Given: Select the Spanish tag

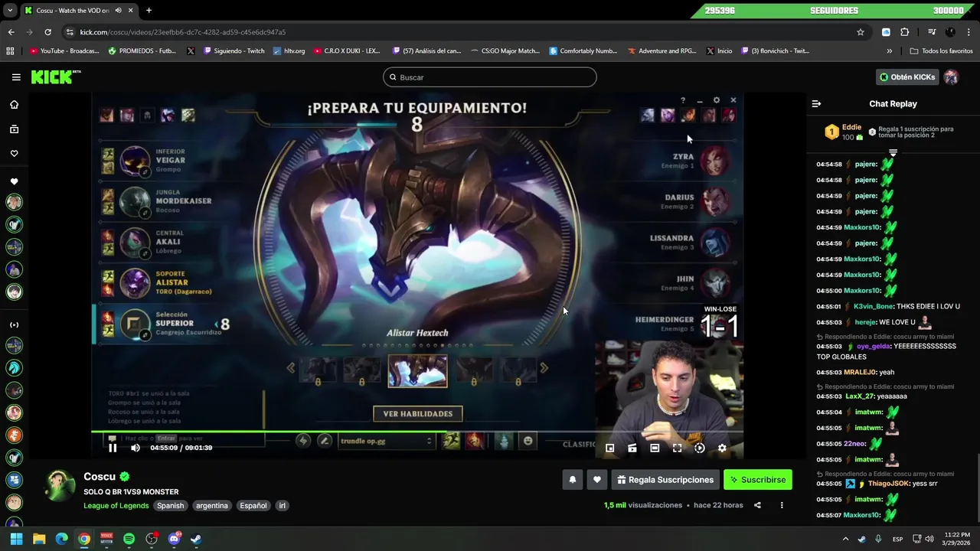Looking at the screenshot, I should point(171,506).
